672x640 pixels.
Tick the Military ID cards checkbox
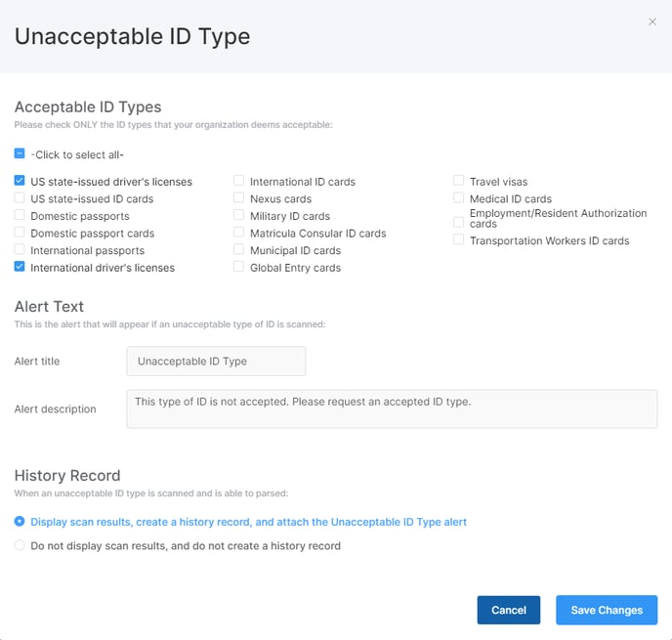238,215
